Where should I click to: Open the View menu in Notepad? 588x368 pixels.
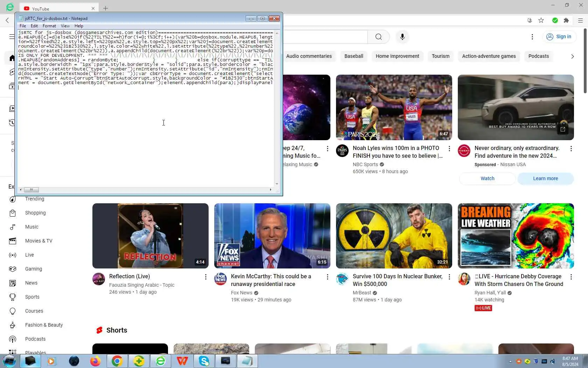[65, 26]
